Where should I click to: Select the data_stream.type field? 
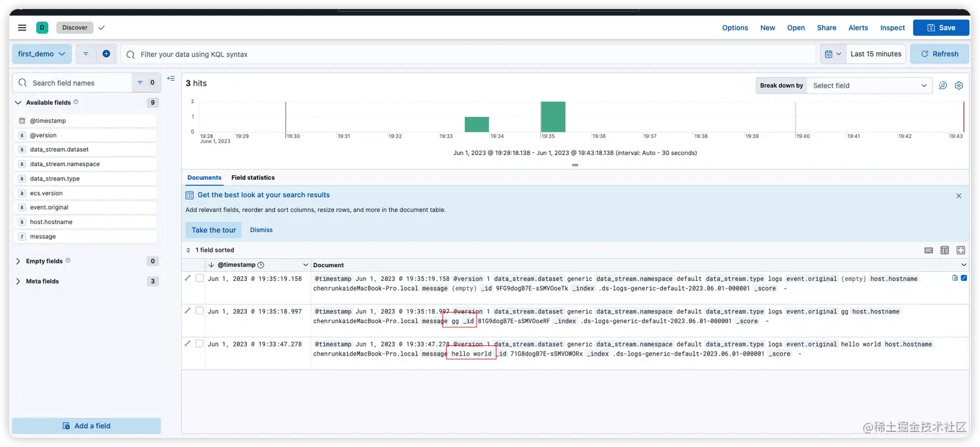pyautogui.click(x=86, y=178)
